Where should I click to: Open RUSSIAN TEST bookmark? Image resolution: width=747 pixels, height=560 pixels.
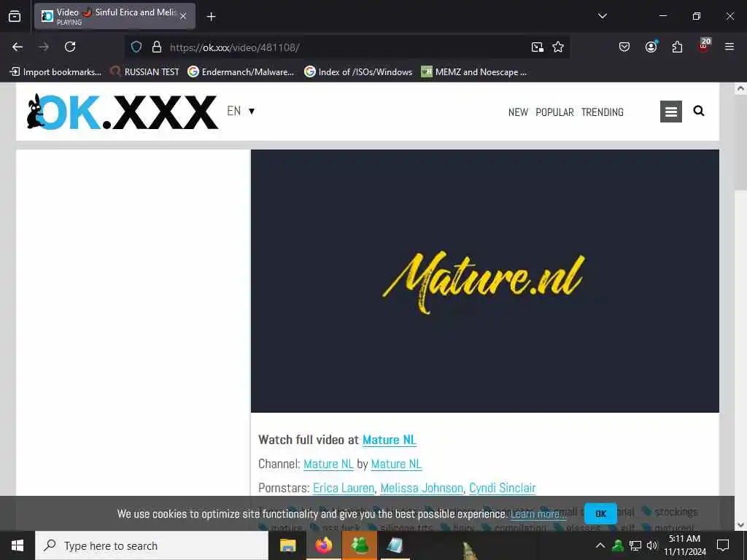click(144, 72)
